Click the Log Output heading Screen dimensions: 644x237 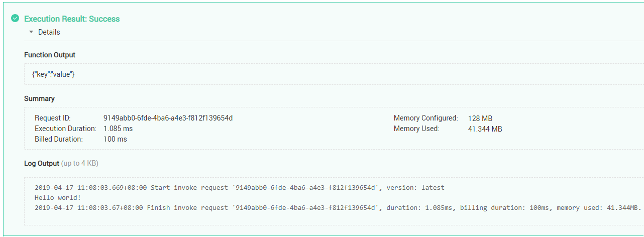(x=42, y=163)
